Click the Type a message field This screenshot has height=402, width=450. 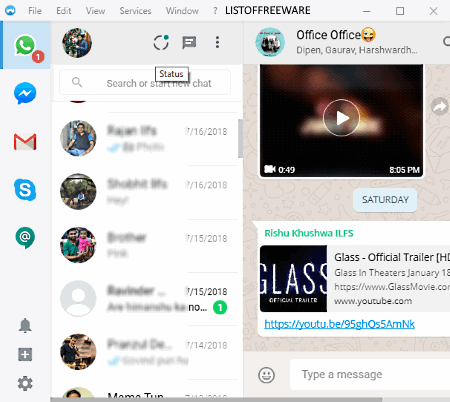point(370,374)
